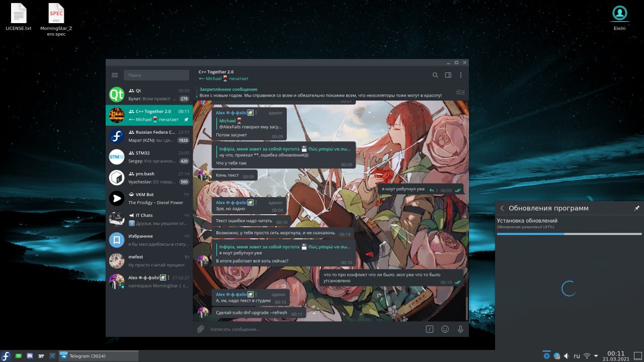Open the chat three-dot options menu
Screen dimensions: 644x362
point(460,75)
